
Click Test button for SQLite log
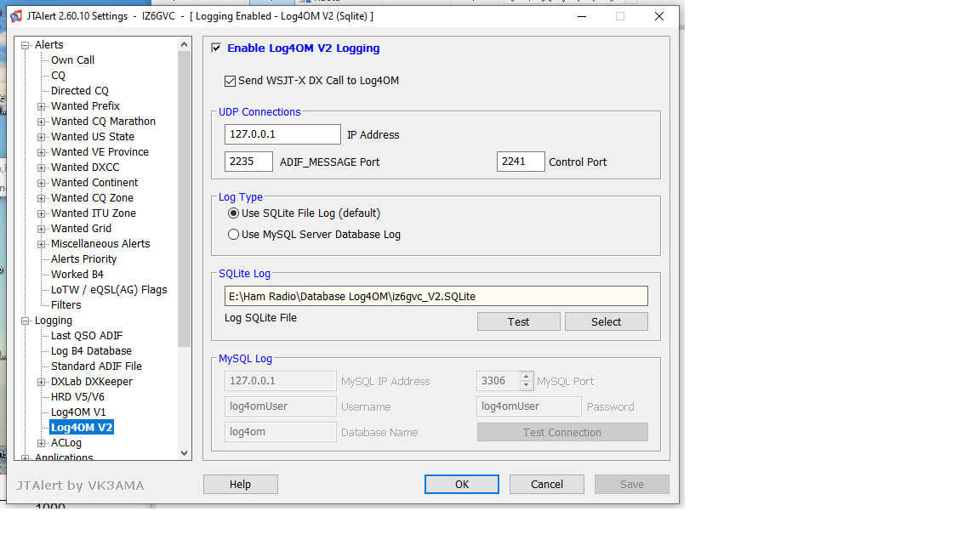point(519,321)
